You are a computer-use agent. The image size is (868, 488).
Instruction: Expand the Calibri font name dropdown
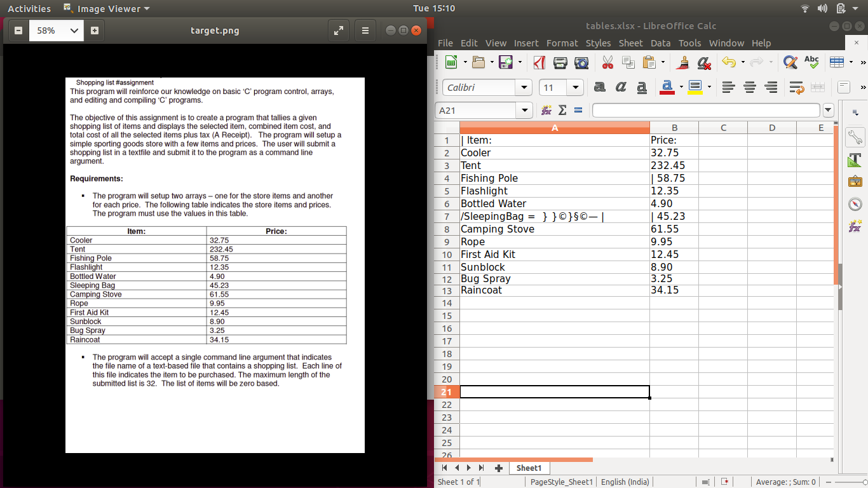tap(524, 88)
